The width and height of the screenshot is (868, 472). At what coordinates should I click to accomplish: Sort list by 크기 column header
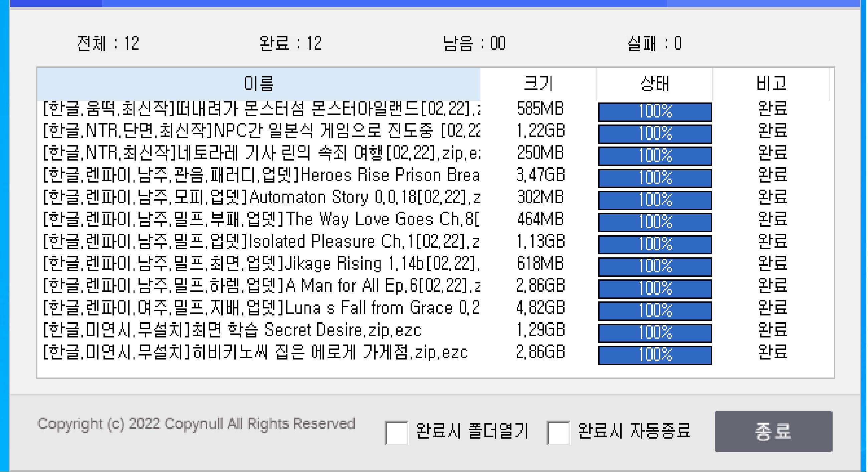538,83
